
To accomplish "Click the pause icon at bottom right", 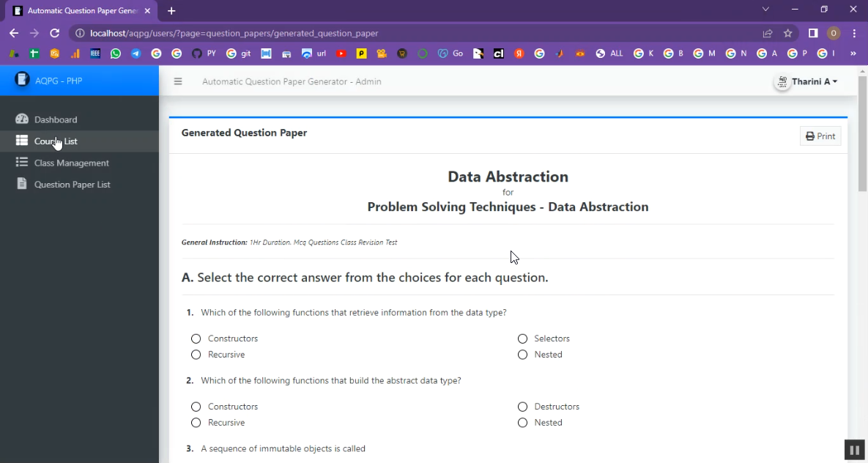I will pos(853,449).
